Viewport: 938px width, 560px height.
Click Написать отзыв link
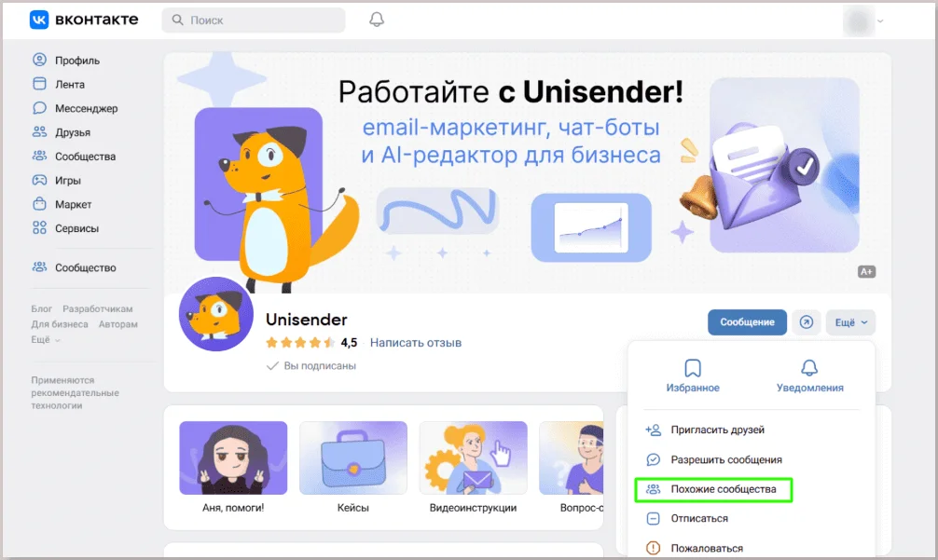click(x=416, y=343)
